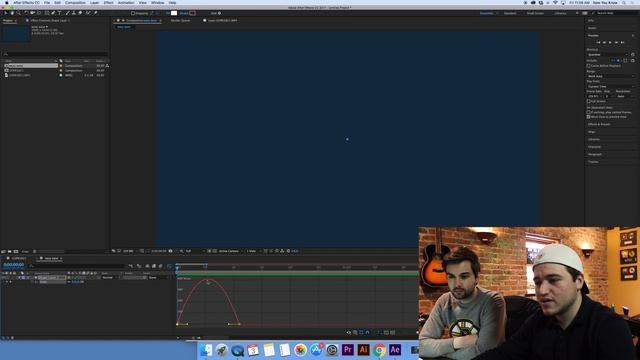Open the Active Camera dropdown
Viewport: 640px width, 360px height.
pos(230,251)
